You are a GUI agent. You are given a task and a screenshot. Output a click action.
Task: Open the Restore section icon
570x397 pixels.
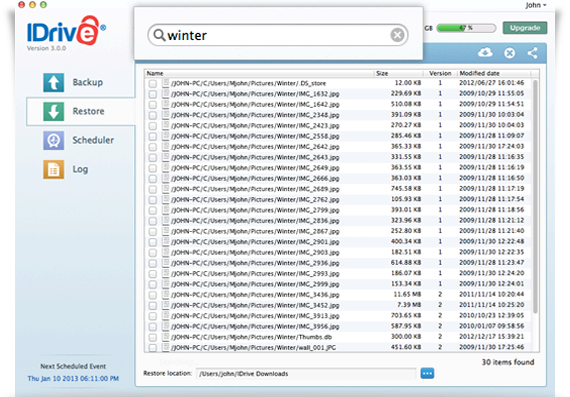point(53,111)
